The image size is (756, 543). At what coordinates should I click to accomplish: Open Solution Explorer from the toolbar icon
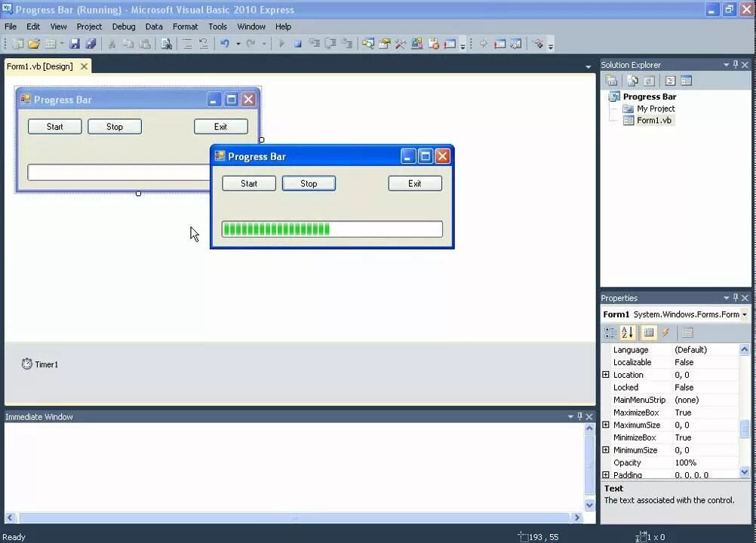(368, 44)
